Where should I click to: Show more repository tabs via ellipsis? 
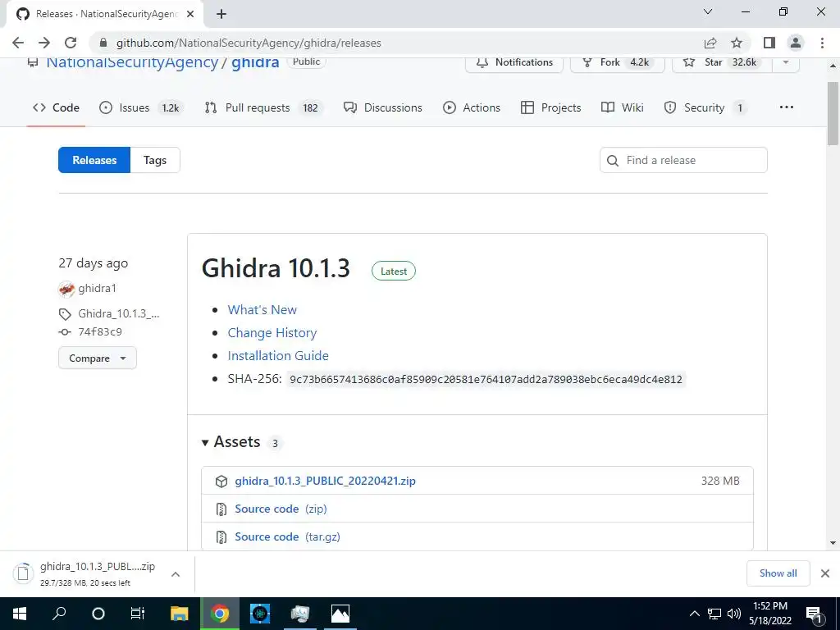(787, 107)
